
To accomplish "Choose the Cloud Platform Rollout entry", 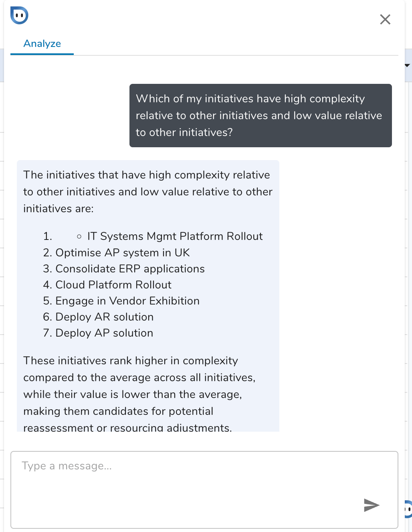I will (113, 285).
